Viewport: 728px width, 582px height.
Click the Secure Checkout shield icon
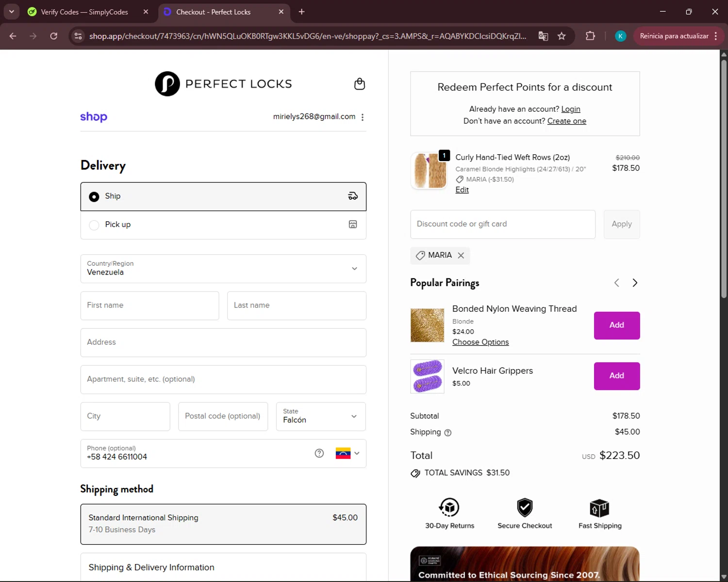point(525,507)
